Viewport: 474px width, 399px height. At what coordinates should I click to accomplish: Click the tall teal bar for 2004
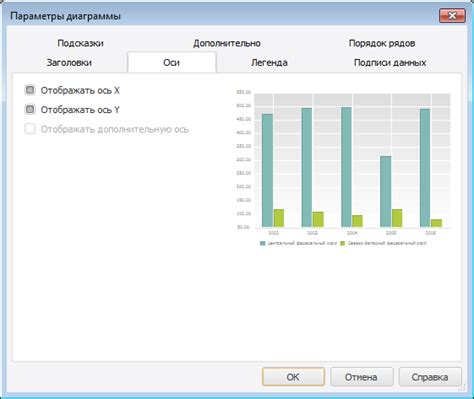346,167
